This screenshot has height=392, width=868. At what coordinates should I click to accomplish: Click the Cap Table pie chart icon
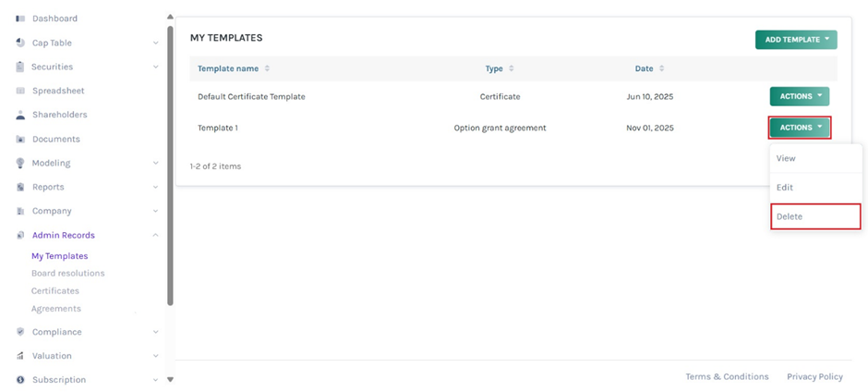click(x=20, y=43)
